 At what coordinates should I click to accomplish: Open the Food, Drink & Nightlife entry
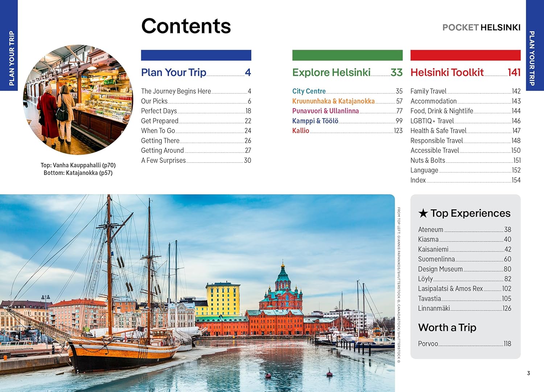click(441, 111)
